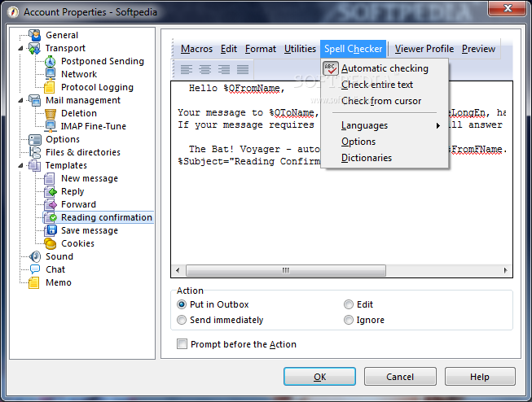The width and height of the screenshot is (532, 402).
Task: Choose Check from cursor
Action: click(x=385, y=101)
